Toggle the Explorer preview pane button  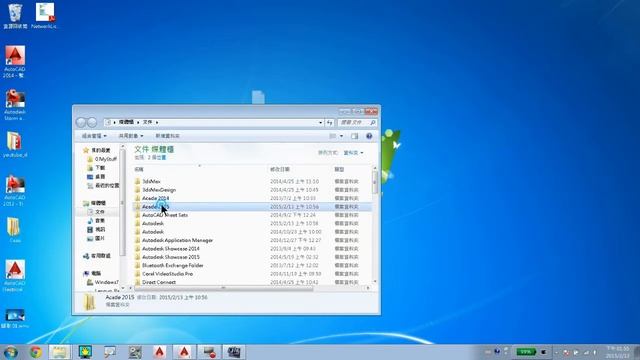coord(354,136)
